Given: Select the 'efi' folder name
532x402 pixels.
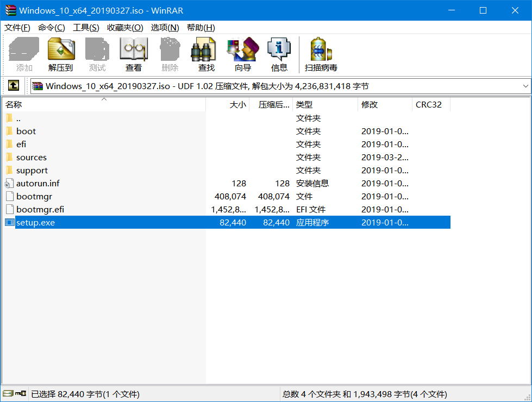Looking at the screenshot, I should 21,144.
